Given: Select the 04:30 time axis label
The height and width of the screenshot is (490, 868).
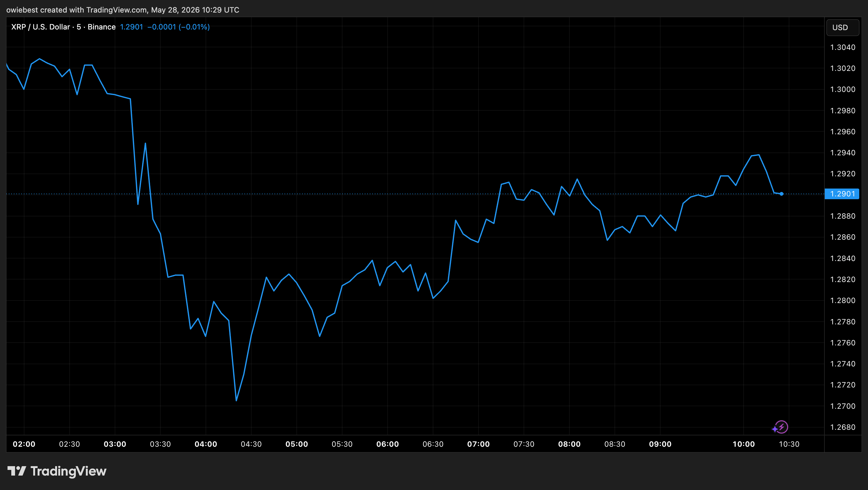Looking at the screenshot, I should [x=251, y=444].
